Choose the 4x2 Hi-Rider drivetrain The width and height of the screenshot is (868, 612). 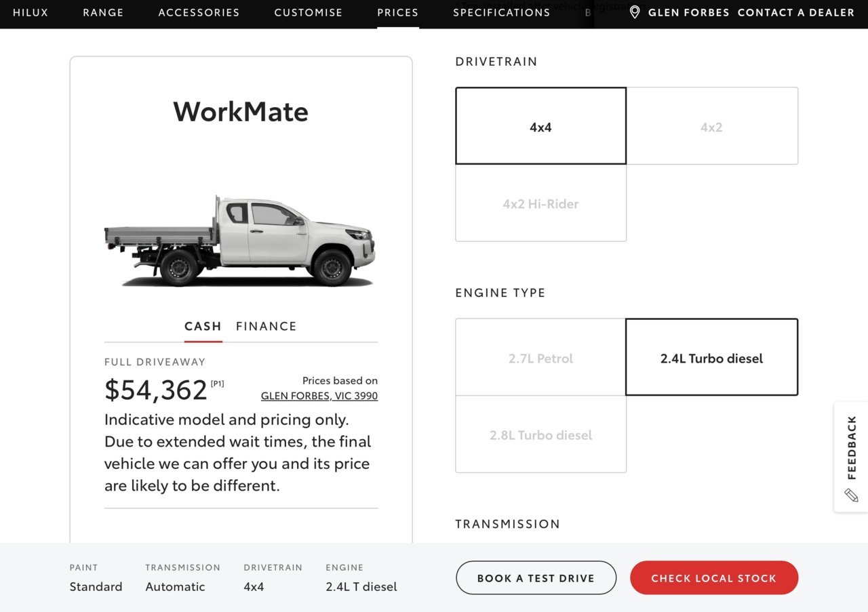540,203
